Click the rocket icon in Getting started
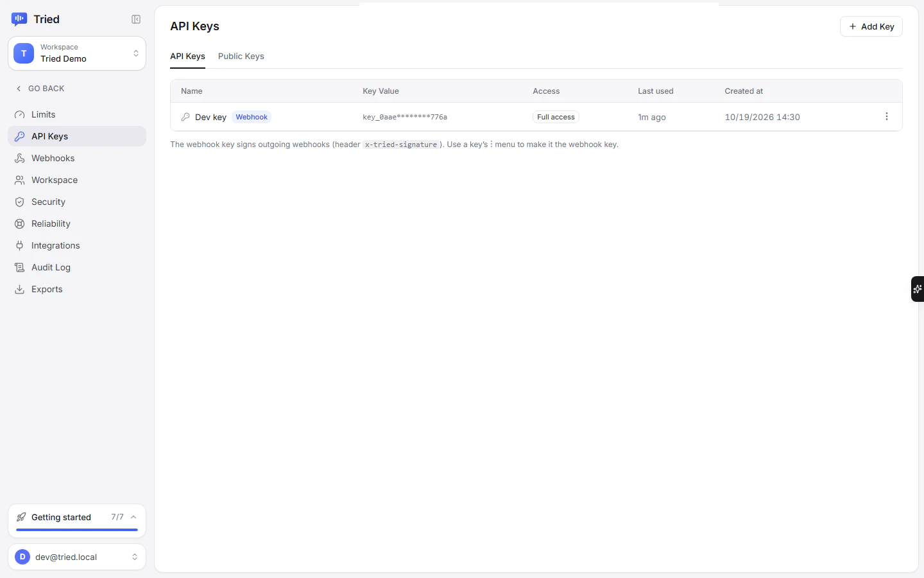Image resolution: width=924 pixels, height=578 pixels. click(21, 517)
